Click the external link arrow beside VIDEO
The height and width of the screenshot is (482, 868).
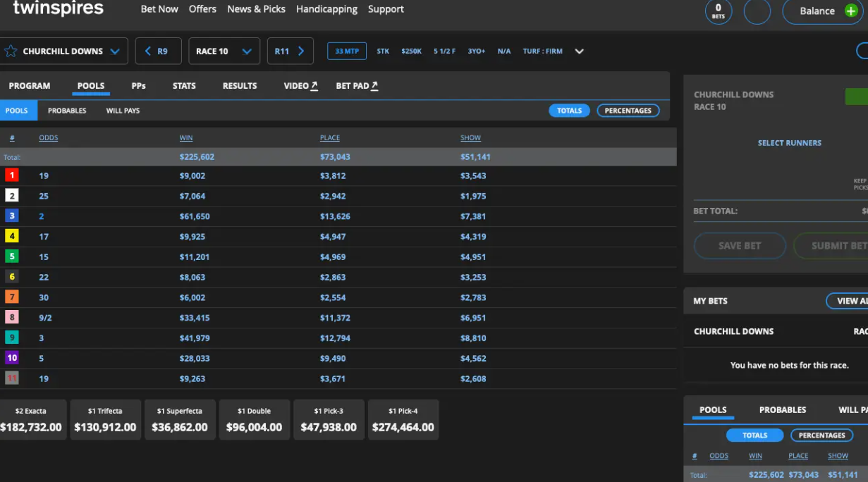314,85
